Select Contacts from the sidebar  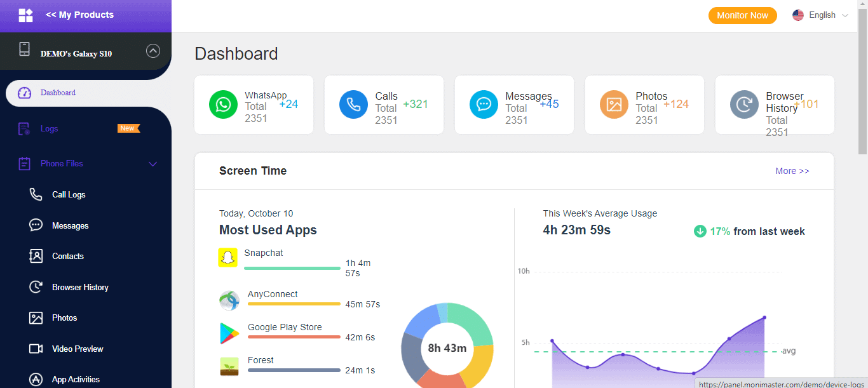(67, 257)
